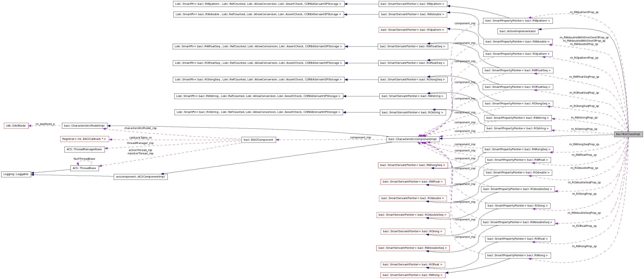Open baci::SmartServantPointer< baci::ROpattern > node
The image size is (644, 279).
click(413, 30)
